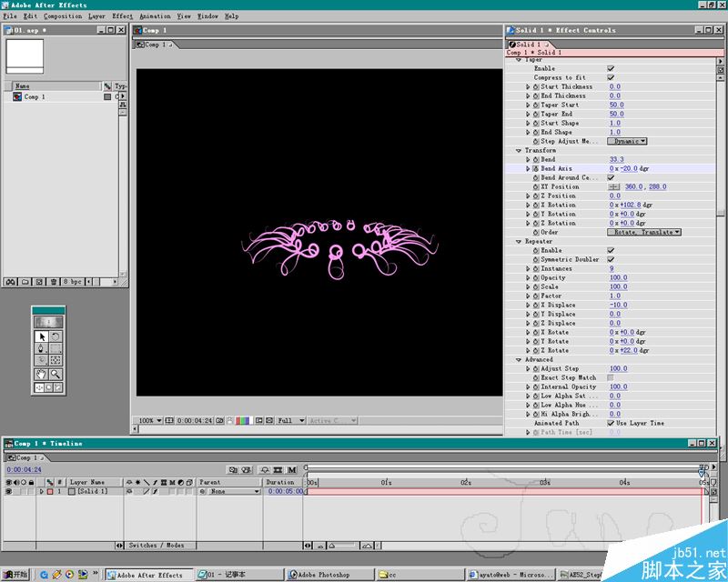This screenshot has height=582, width=728.
Task: Select the Pan Behind tool
Action: click(56, 361)
